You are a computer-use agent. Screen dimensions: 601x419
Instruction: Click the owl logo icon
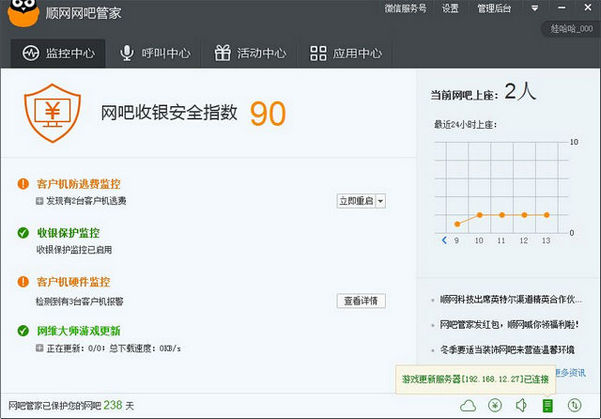[23, 12]
